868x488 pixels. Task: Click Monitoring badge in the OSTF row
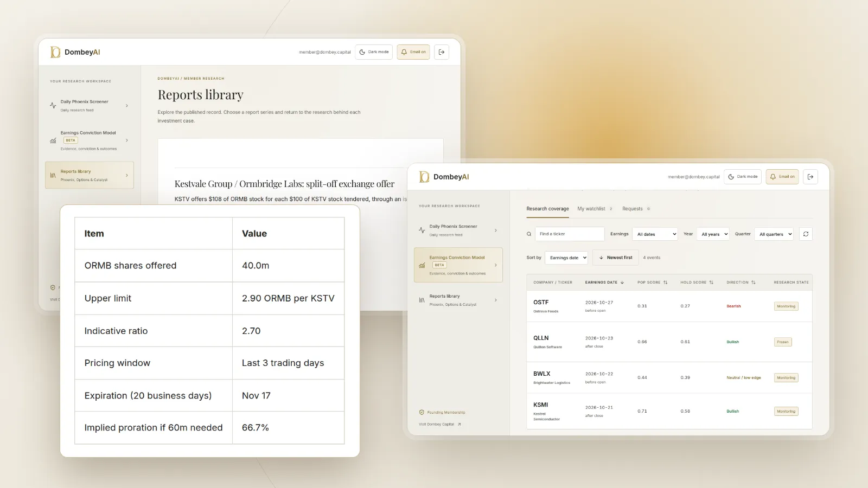(786, 306)
